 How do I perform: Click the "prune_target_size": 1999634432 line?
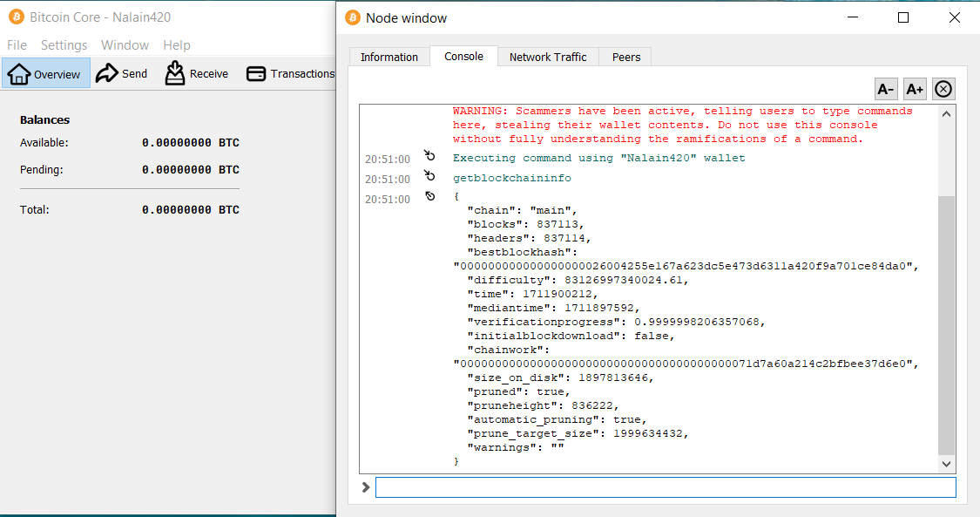(x=578, y=433)
